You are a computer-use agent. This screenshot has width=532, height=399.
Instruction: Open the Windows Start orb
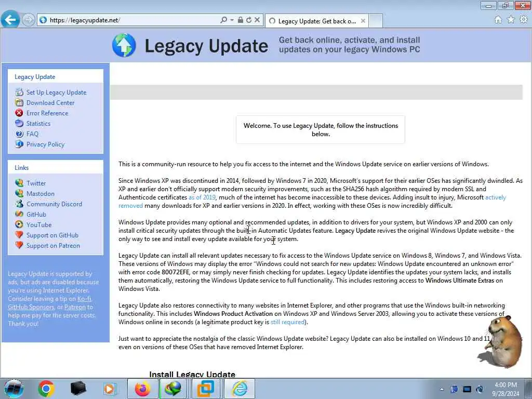tap(14, 389)
